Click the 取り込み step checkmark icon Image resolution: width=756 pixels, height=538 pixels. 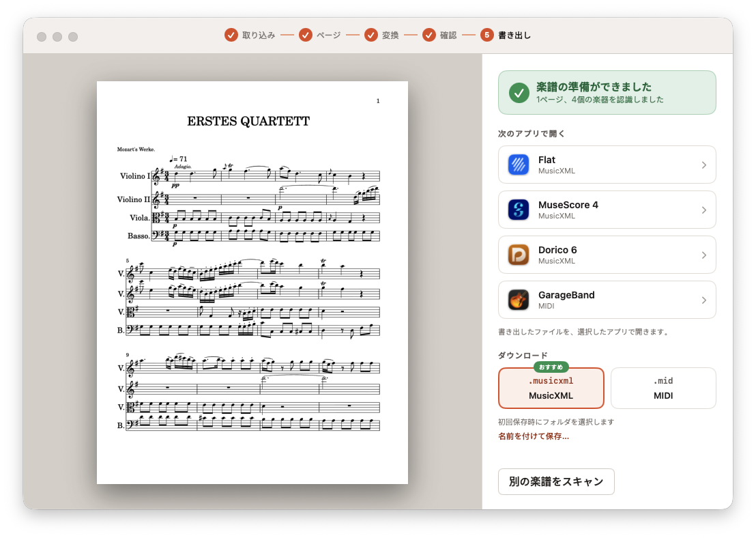(231, 35)
